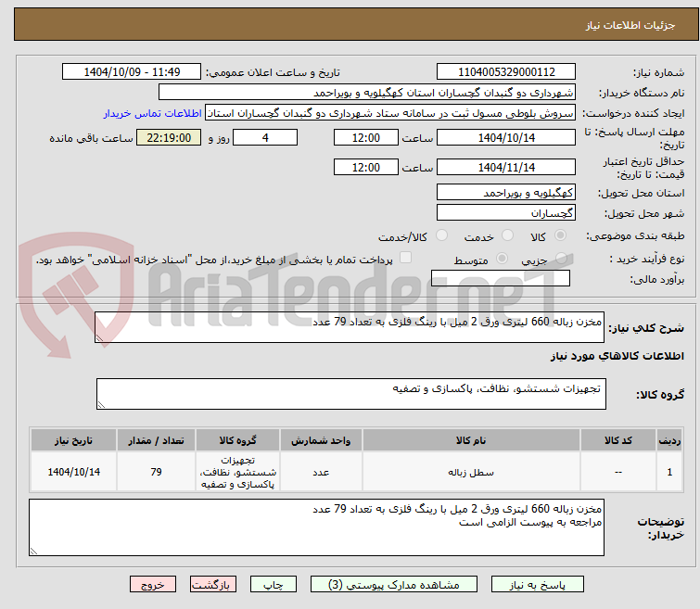700x609 pixels.
Task: Click the price validity date 1404/11/14 field
Action: pos(506,167)
